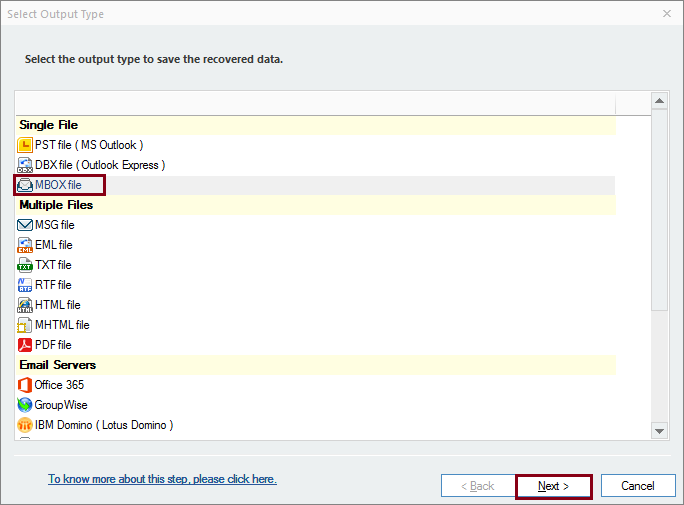Select the PDF file Acrobat icon
This screenshot has height=505, width=684.
(25, 345)
